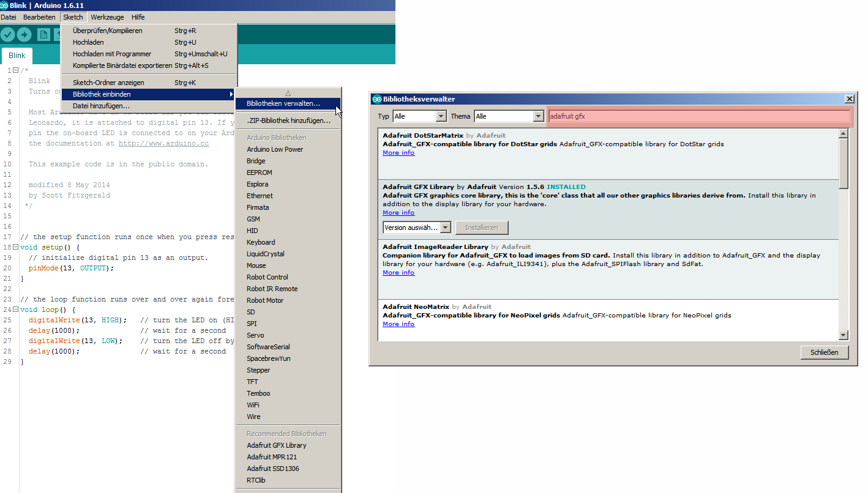Image resolution: width=868 pixels, height=493 pixels.
Task: Click the up triangle atop library submenu
Action: pyautogui.click(x=288, y=93)
